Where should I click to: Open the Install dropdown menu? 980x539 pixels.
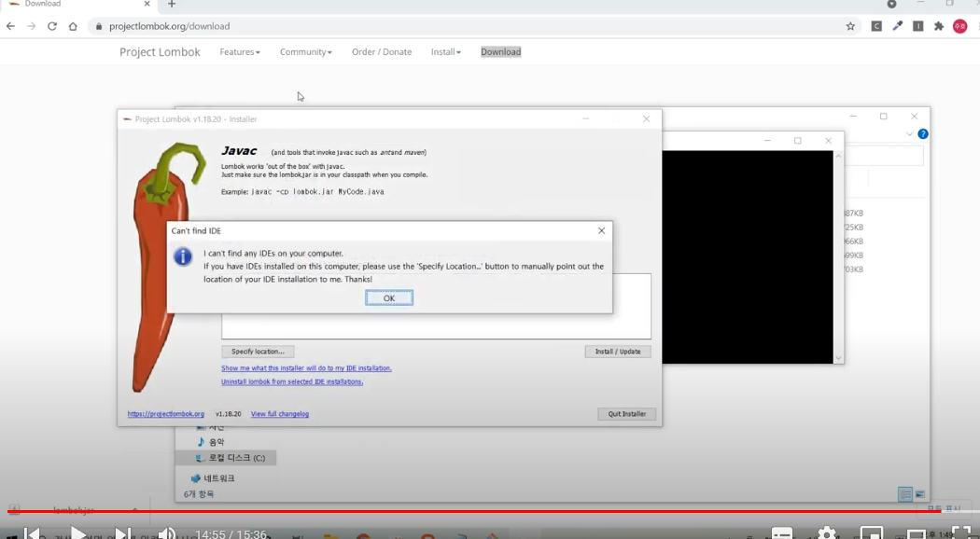(445, 52)
